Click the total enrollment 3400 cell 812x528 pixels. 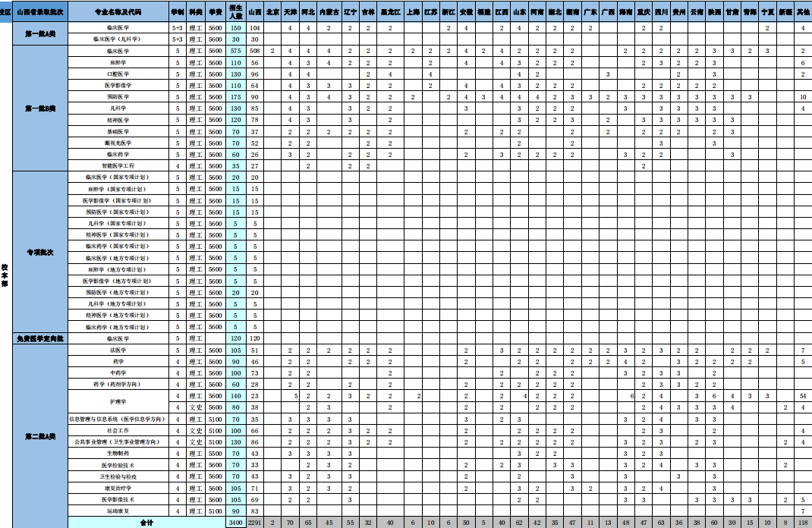(x=235, y=523)
